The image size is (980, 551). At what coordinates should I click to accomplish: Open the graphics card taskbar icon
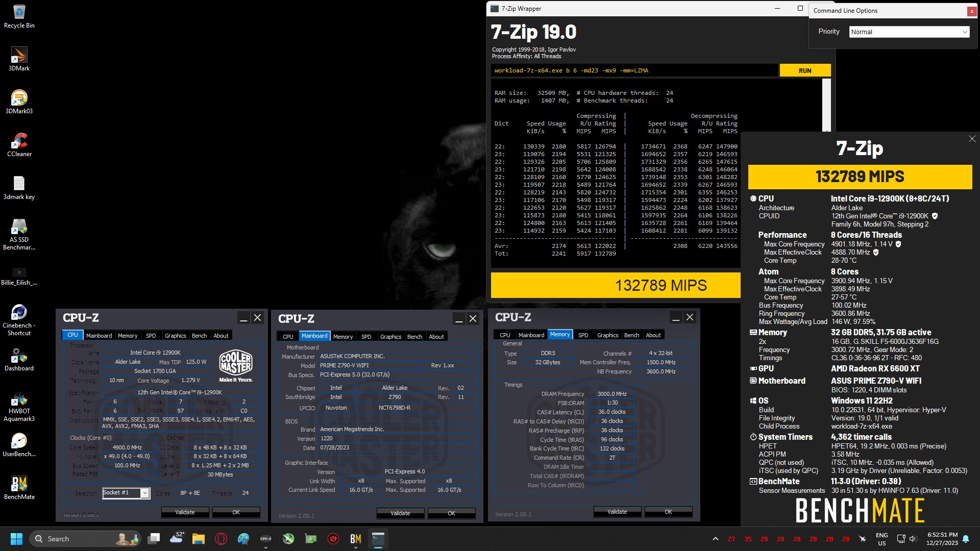coord(311,539)
